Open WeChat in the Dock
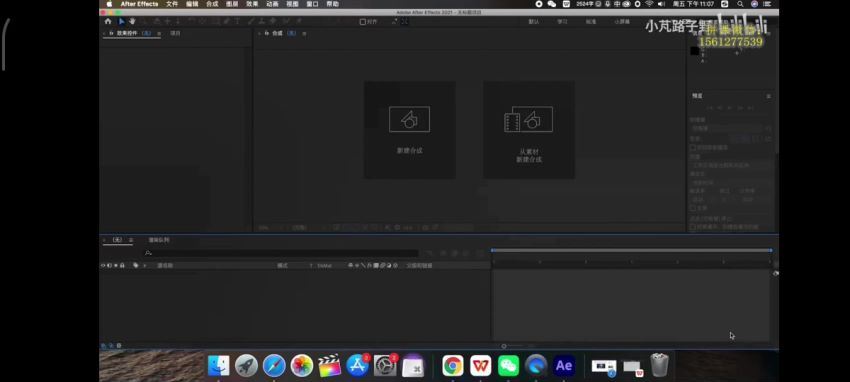The height and width of the screenshot is (382, 850). (508, 366)
